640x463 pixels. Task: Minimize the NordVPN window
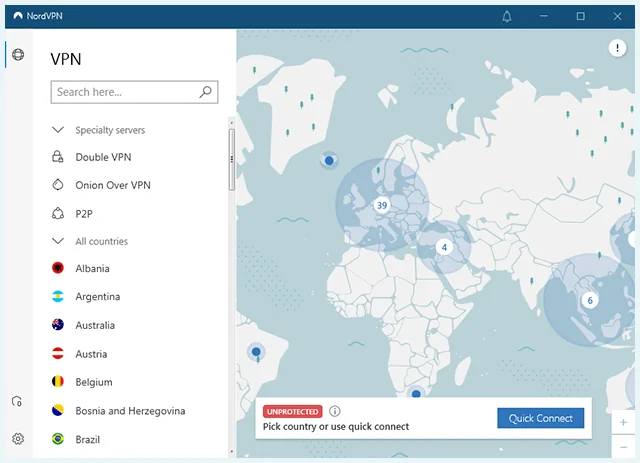click(544, 16)
